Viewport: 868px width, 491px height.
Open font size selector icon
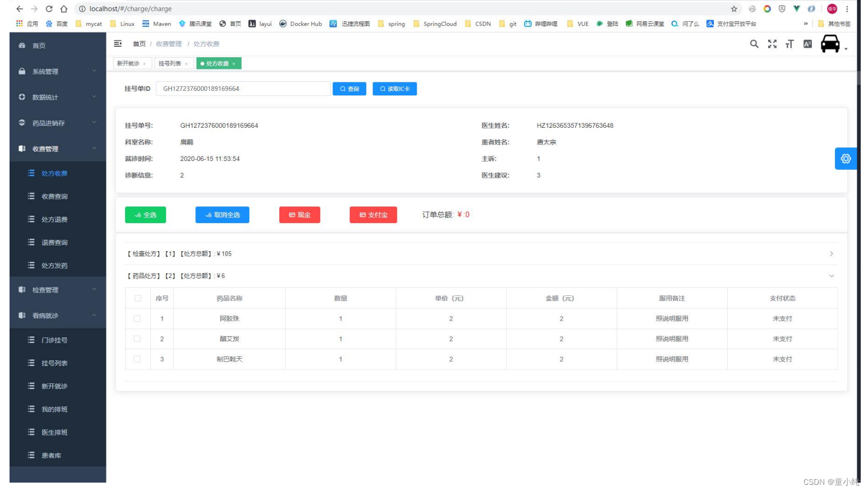tap(789, 44)
